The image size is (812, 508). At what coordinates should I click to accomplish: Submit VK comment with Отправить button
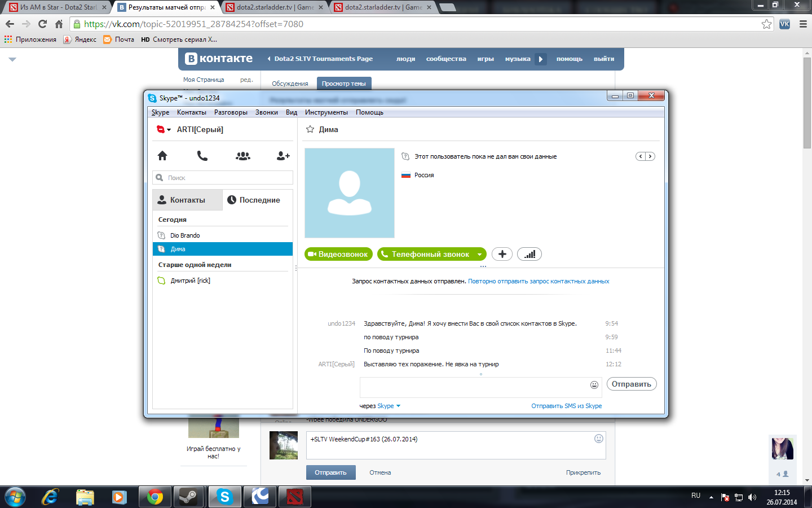point(330,472)
